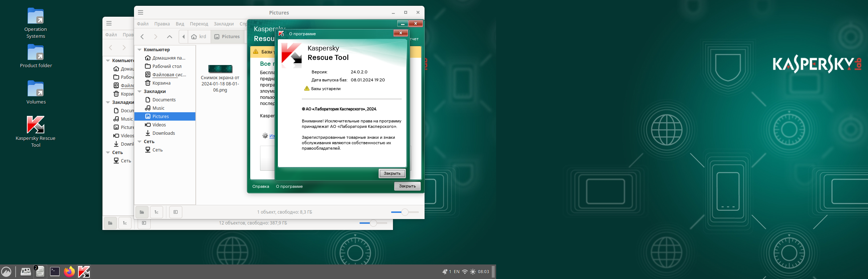Select Music bookmark in Pictures sidebar
This screenshot has width=868, height=279.
pyautogui.click(x=165, y=108)
